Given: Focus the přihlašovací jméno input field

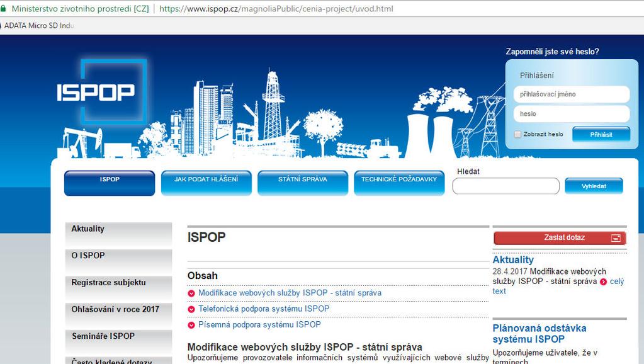Looking at the screenshot, I should [x=572, y=94].
